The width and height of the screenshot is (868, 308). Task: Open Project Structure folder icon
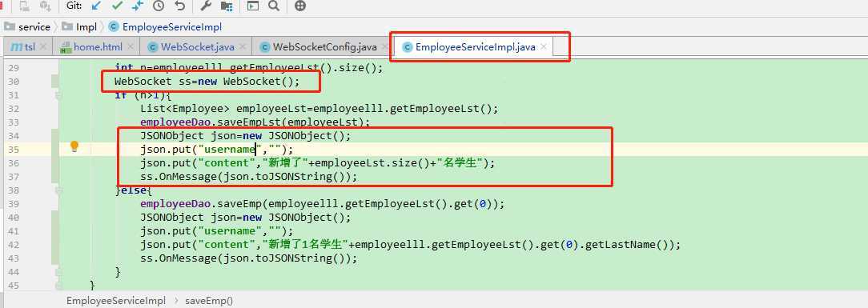227,6
